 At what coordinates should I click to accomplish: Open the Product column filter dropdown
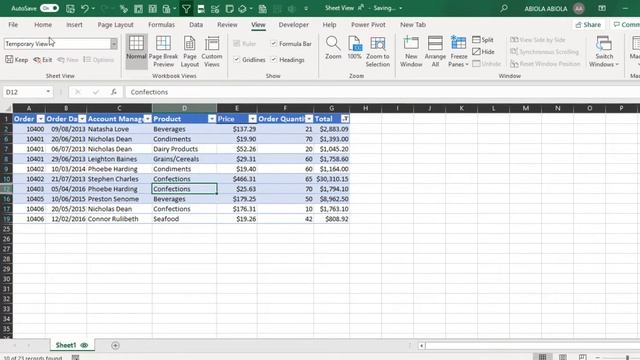coord(212,119)
